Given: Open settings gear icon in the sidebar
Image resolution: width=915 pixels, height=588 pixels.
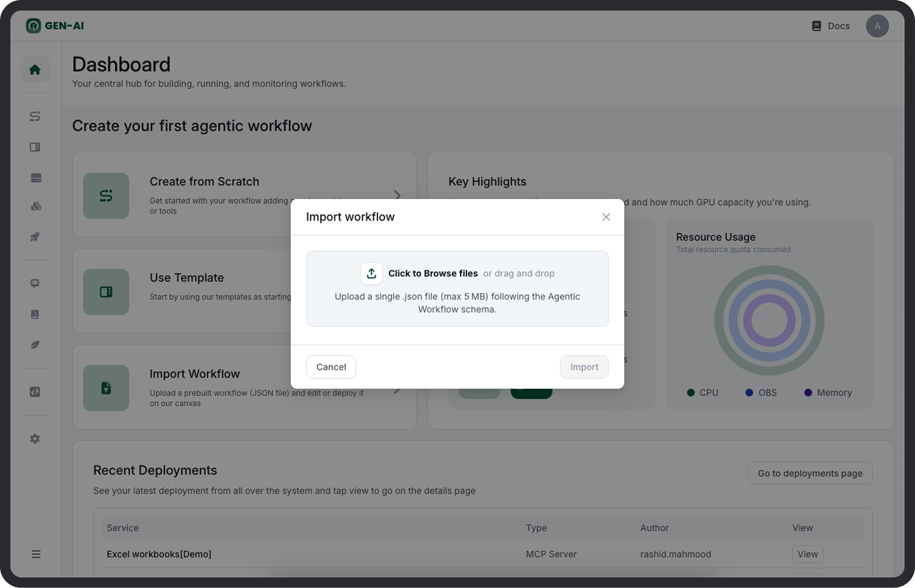Looking at the screenshot, I should [x=35, y=439].
